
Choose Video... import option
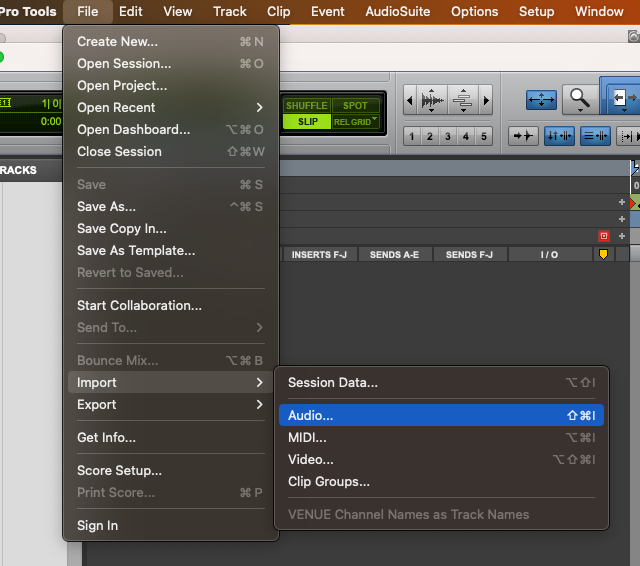tap(441, 459)
